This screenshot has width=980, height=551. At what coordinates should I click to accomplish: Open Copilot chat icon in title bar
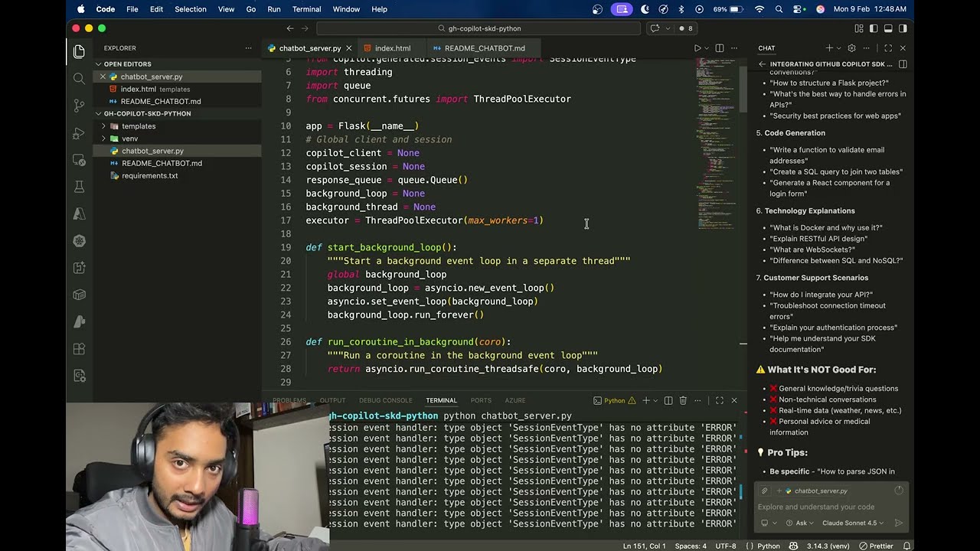tap(655, 28)
